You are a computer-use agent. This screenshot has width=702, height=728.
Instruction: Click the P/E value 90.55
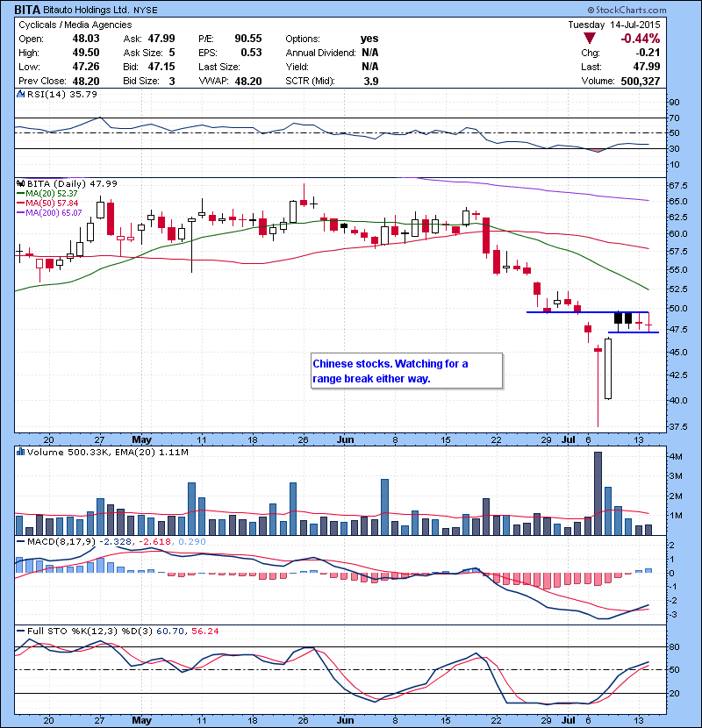(x=248, y=39)
